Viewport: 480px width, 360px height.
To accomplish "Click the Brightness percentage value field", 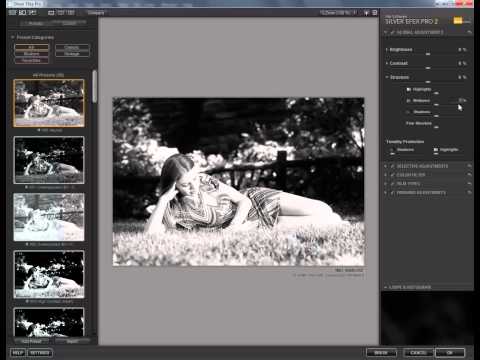I will [x=462, y=49].
